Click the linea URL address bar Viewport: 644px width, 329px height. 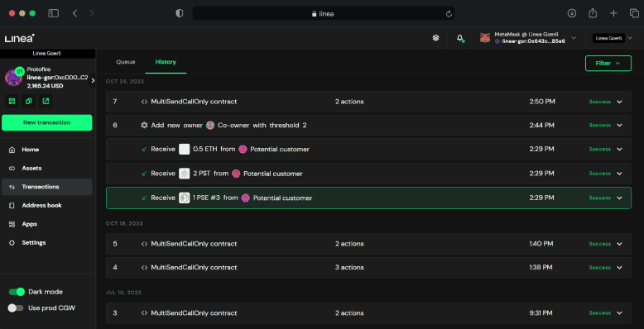[323, 13]
